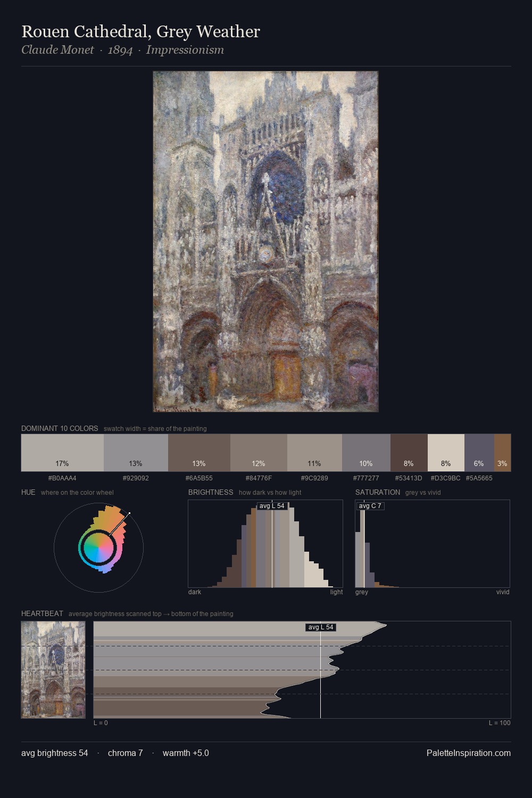Screen dimensions: 532x798
Task: Click the 'grey' saturation axis label
Action: coord(362,592)
